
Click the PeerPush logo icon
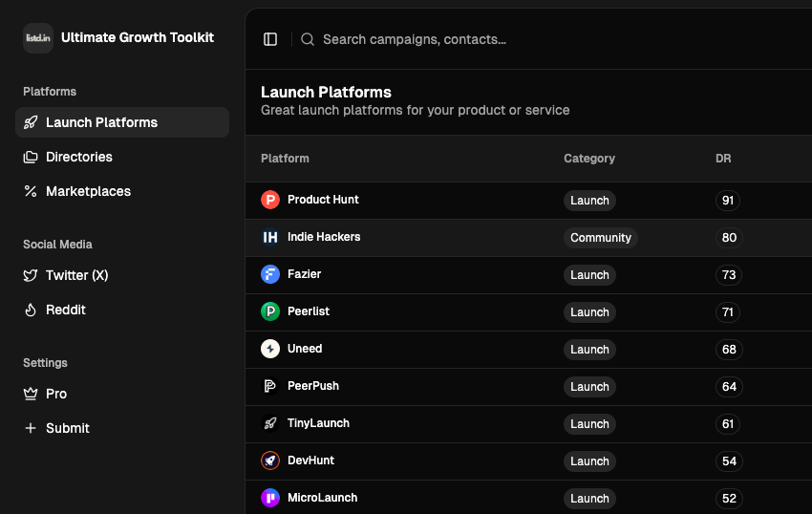[270, 386]
